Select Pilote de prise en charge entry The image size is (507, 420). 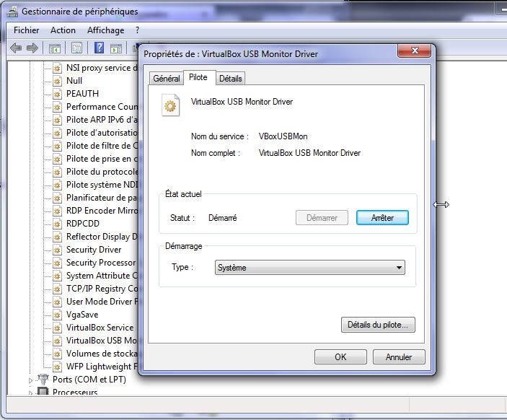click(x=102, y=159)
